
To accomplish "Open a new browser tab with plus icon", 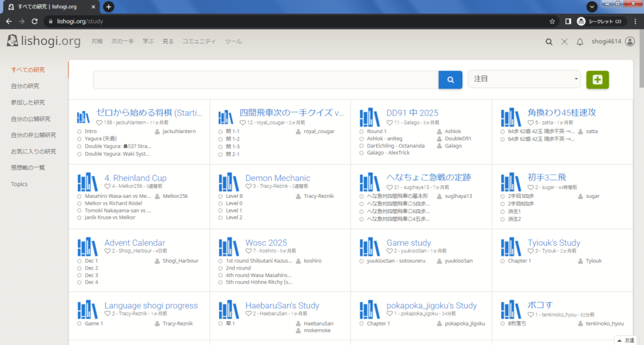I will pyautogui.click(x=108, y=6).
